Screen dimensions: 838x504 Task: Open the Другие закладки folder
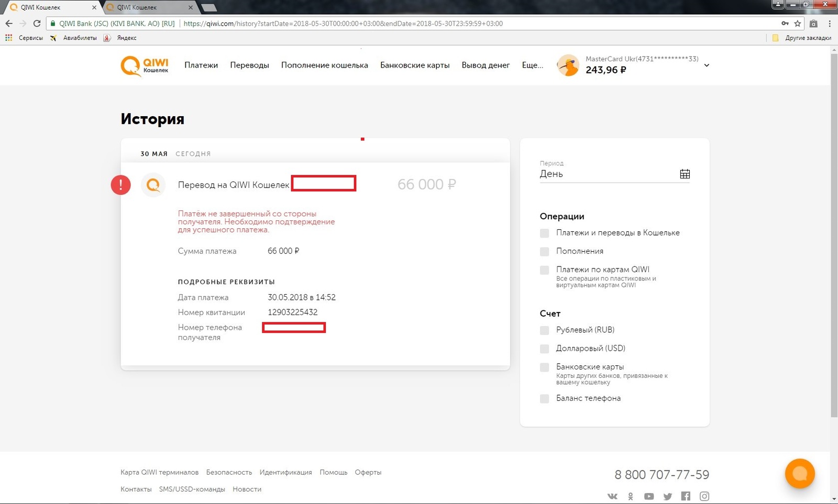[x=802, y=38]
